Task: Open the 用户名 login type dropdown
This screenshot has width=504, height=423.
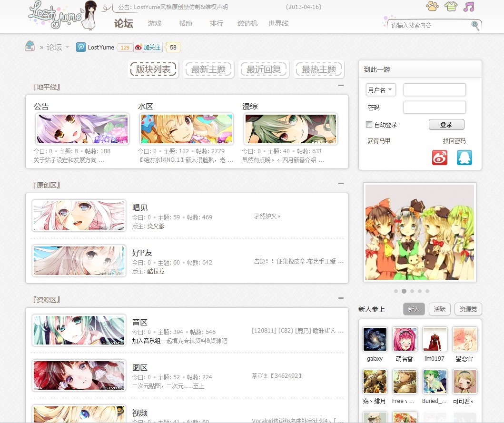Action: point(381,89)
